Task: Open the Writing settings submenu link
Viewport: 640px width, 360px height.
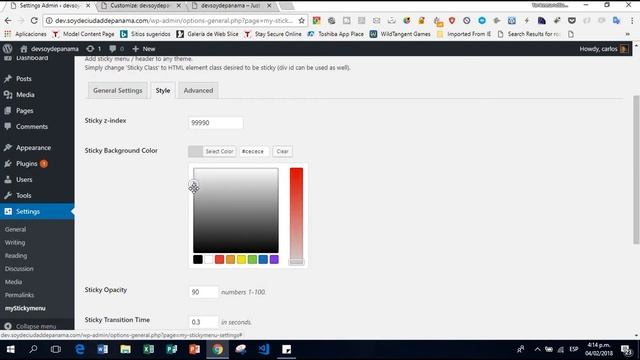Action: point(15,242)
